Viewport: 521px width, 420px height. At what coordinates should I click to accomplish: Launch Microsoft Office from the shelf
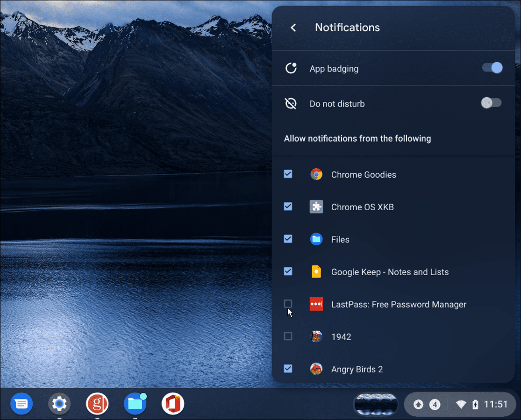pos(173,404)
